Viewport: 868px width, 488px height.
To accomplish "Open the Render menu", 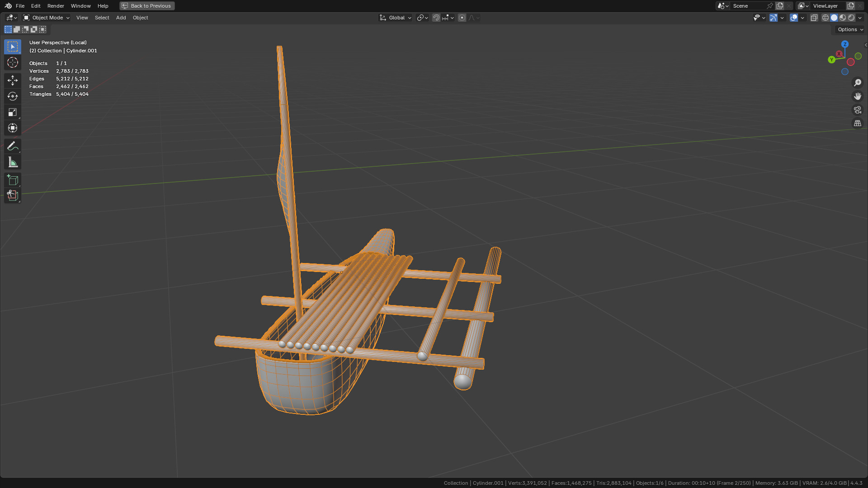I will click(x=56, y=6).
